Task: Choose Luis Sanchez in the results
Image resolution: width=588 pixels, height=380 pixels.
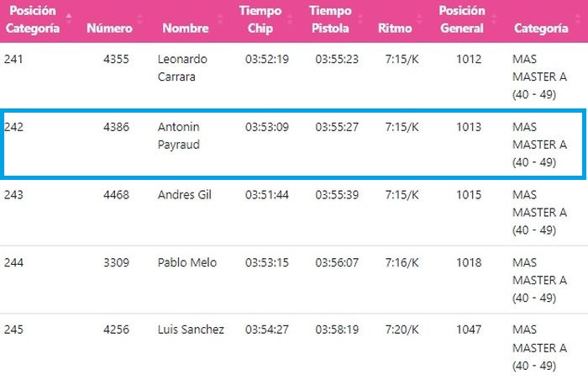Action: [x=191, y=330]
